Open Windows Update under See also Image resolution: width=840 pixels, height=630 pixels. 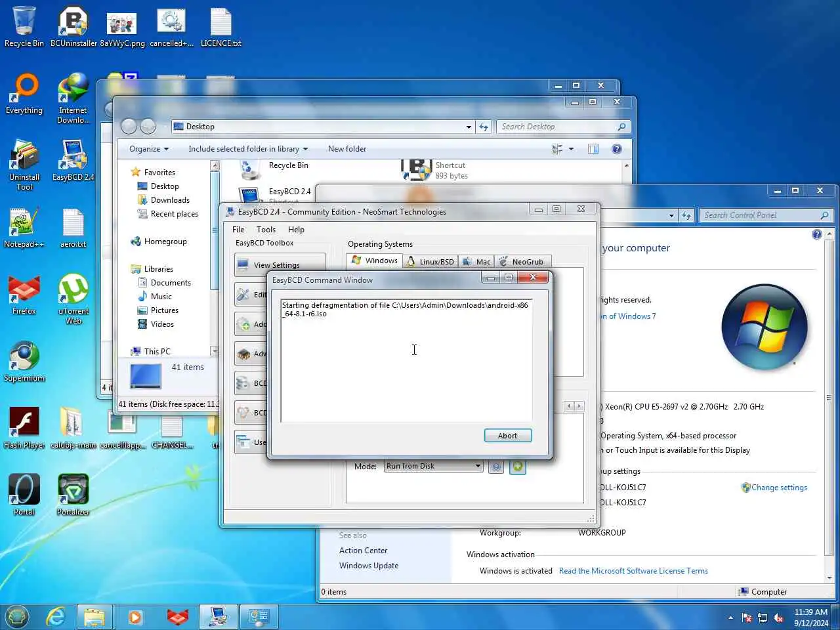369,566
